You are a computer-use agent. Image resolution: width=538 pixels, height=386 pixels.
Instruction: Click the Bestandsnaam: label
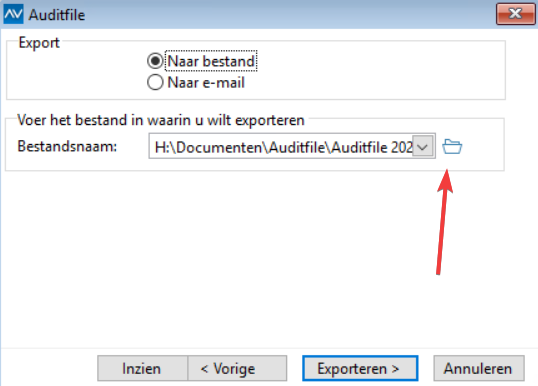click(x=67, y=147)
